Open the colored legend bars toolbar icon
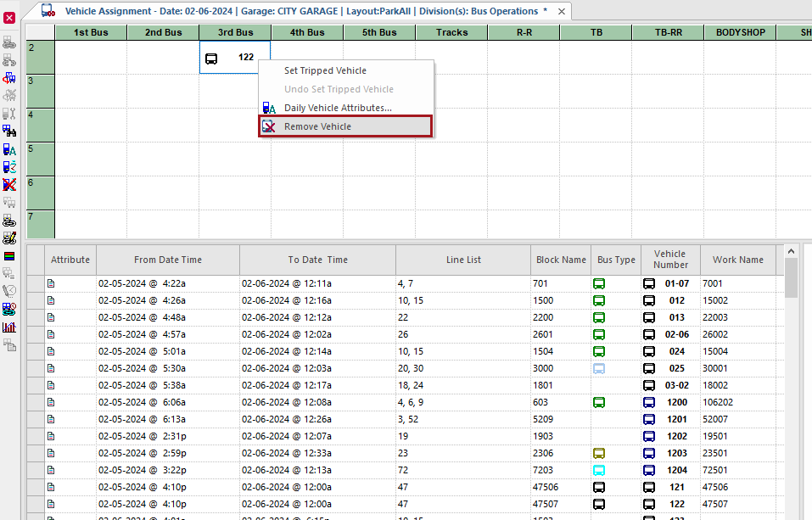Screen dimensions: 812x520 point(10,257)
